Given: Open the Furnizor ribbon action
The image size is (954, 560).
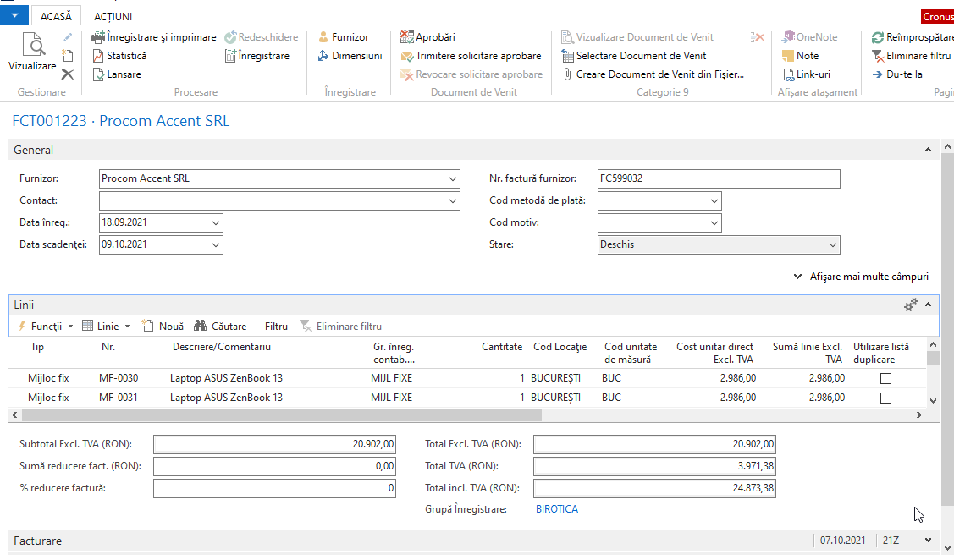Looking at the screenshot, I should pyautogui.click(x=343, y=37).
